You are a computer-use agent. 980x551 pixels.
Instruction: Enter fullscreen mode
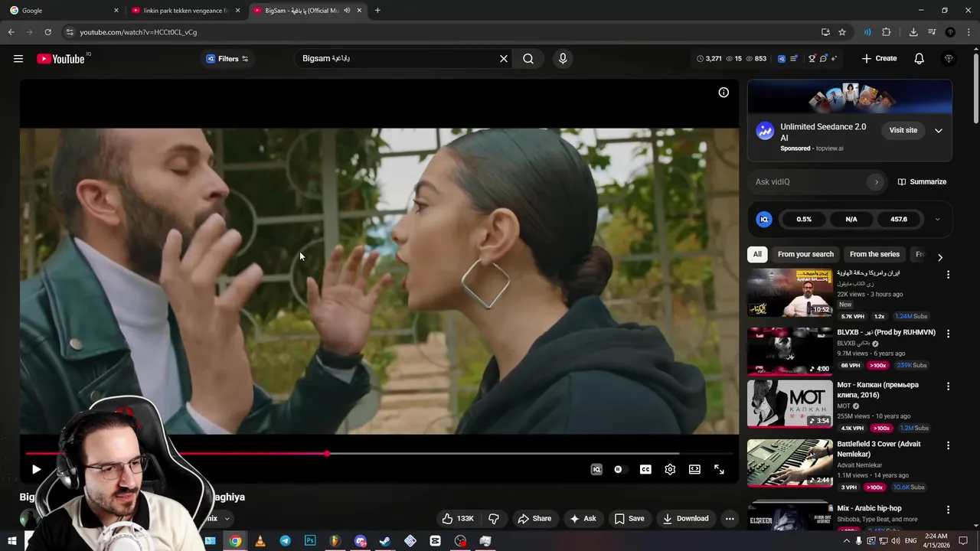pyautogui.click(x=719, y=470)
